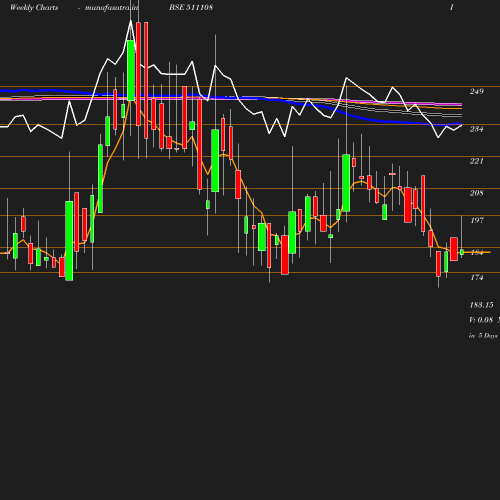Screen dimensions: 500x500
Task: Click the 208 price axis label
Action: (x=476, y=193)
